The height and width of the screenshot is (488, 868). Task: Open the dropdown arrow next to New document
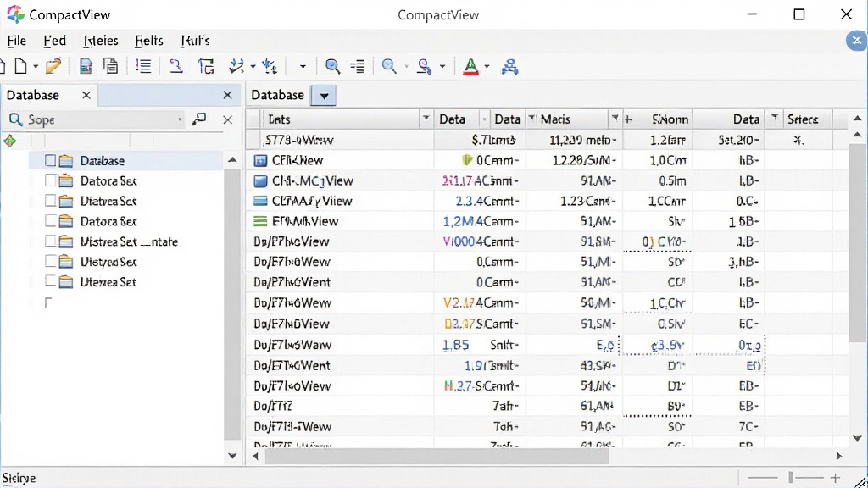[x=36, y=67]
